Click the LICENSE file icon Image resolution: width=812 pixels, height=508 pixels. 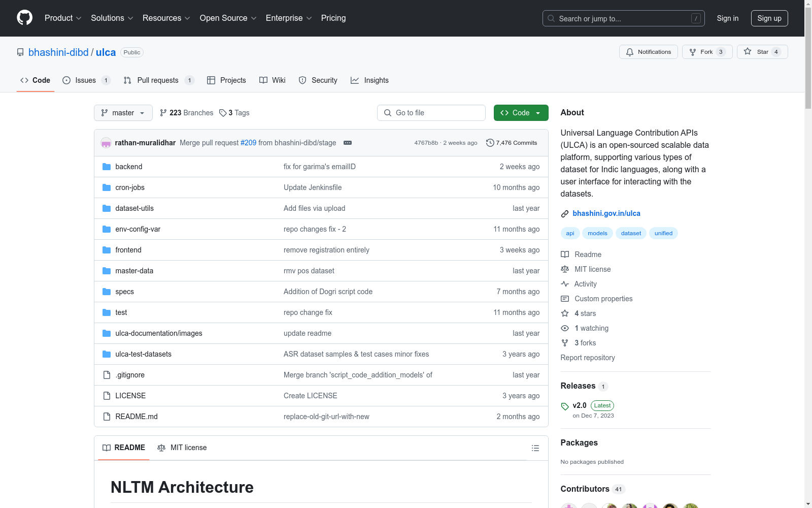[x=107, y=396]
